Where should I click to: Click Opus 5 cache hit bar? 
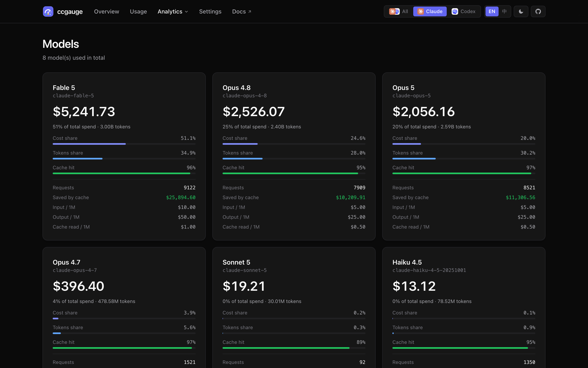pos(464,173)
